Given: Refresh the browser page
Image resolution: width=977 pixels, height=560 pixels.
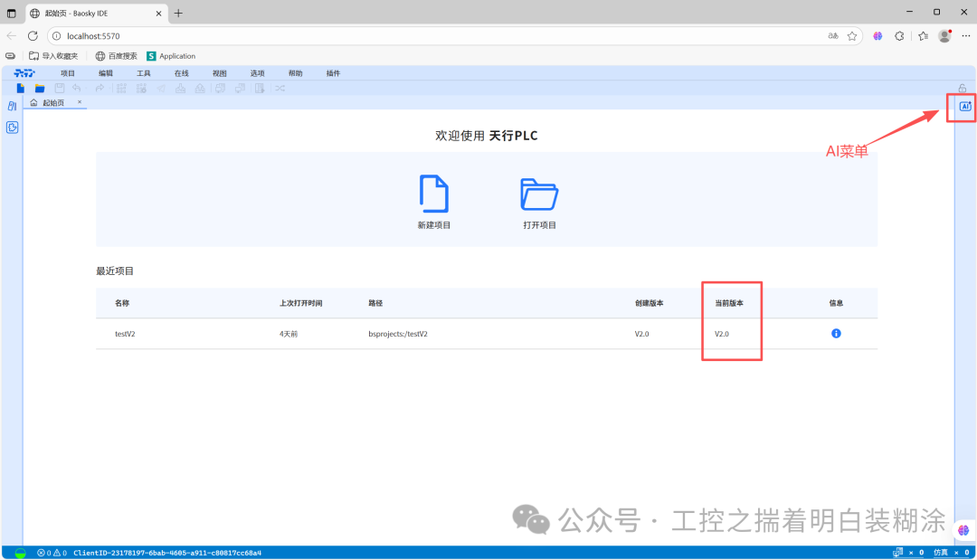Looking at the screenshot, I should [x=33, y=36].
